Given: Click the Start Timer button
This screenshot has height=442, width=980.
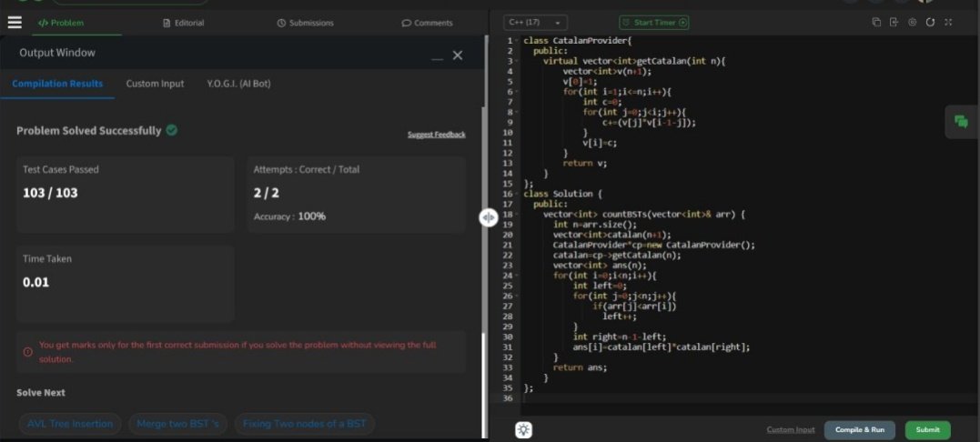Looking at the screenshot, I should point(653,23).
